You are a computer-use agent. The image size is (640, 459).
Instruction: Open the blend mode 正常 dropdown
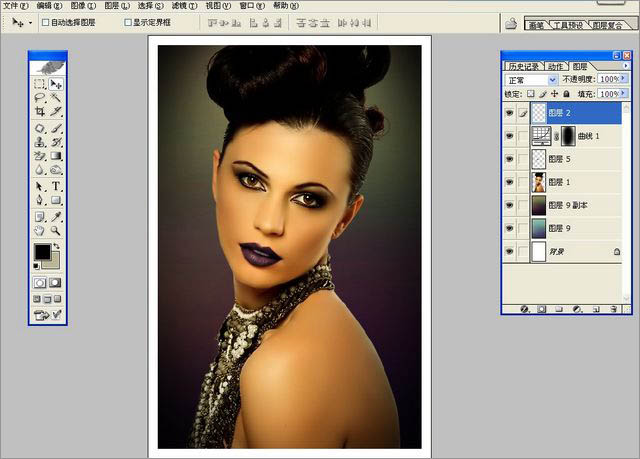click(x=553, y=79)
